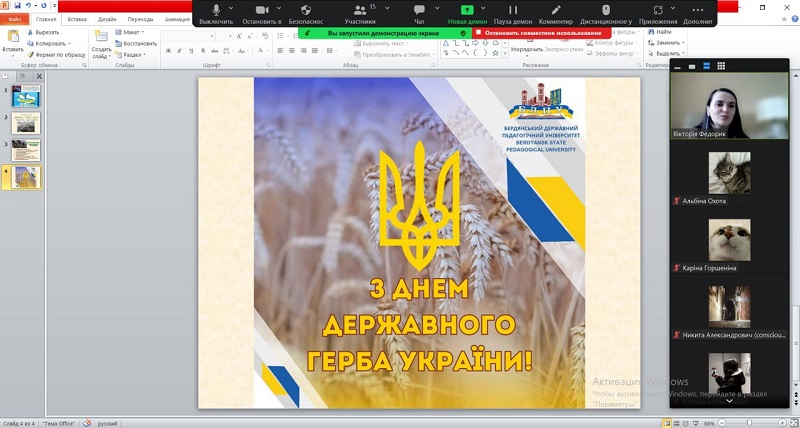800x428 pixels.
Task: Open the Файл tab
Action: [x=14, y=19]
